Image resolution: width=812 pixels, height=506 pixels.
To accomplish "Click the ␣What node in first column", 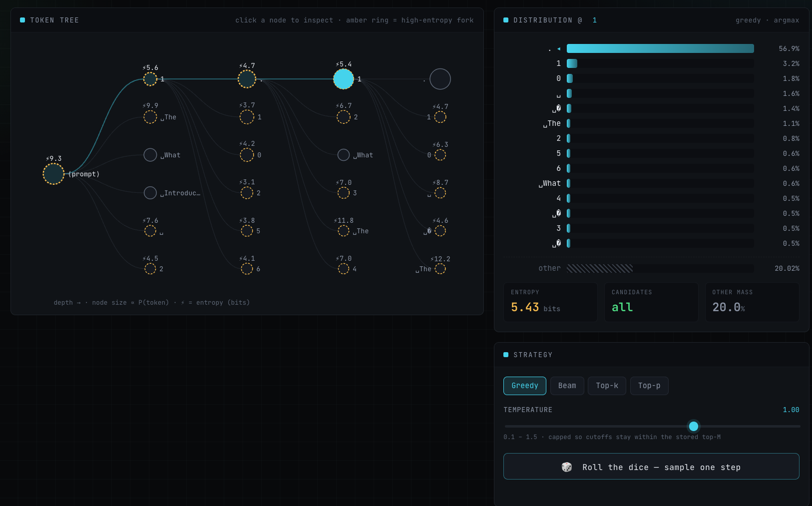I will (x=150, y=155).
